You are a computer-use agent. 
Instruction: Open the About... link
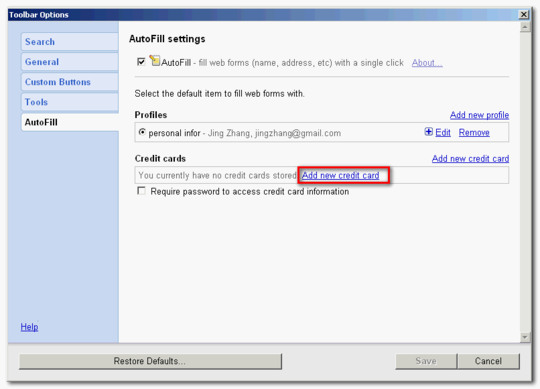pos(427,63)
